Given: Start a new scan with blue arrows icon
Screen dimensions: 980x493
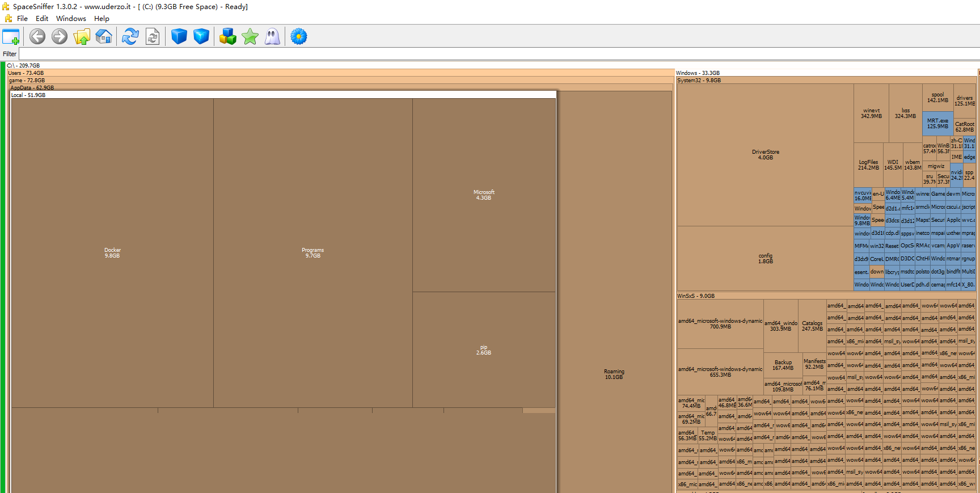Looking at the screenshot, I should [130, 37].
